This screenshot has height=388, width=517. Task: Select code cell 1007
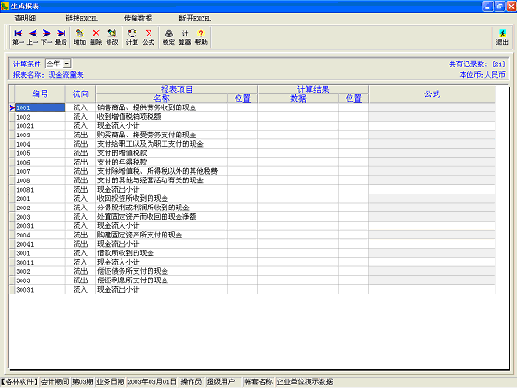click(x=40, y=172)
